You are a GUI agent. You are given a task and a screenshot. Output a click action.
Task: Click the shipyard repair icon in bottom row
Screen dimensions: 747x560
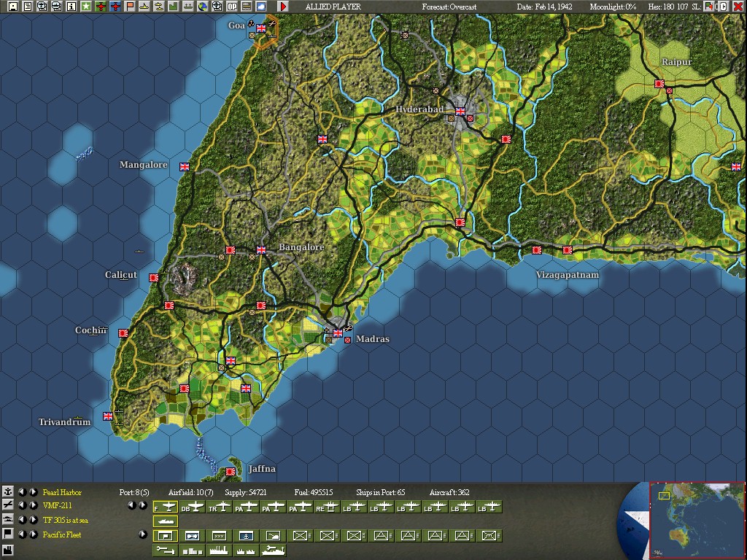coord(273,550)
